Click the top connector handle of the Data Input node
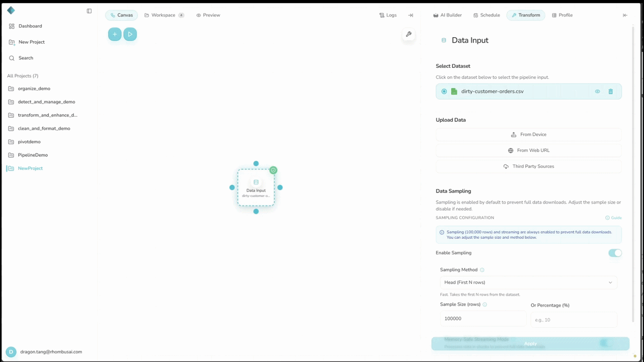The image size is (644, 362). pos(256,163)
